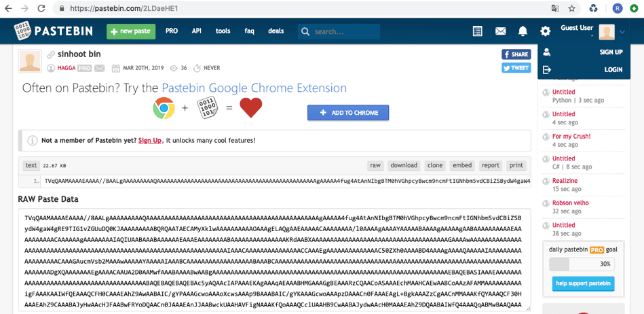Clone this paste
The image size is (644, 314).
click(435, 165)
